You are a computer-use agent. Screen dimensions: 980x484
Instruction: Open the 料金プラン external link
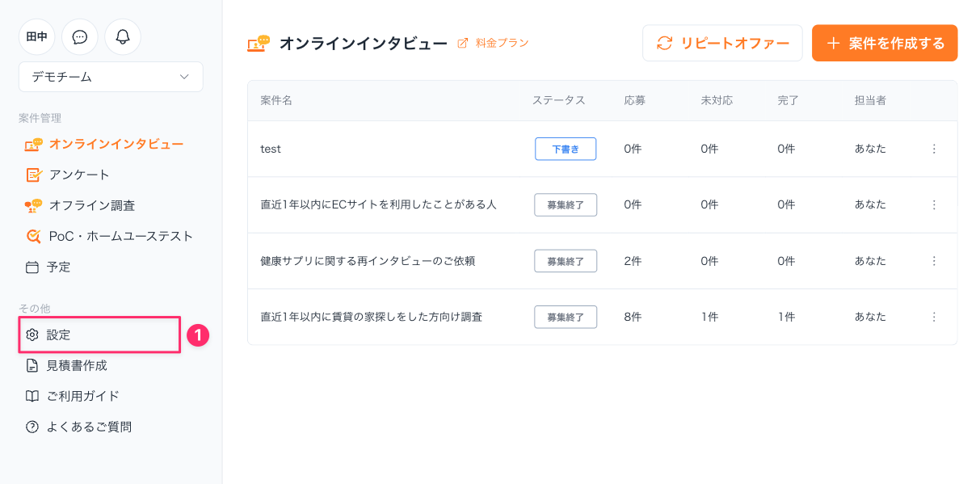pos(501,43)
